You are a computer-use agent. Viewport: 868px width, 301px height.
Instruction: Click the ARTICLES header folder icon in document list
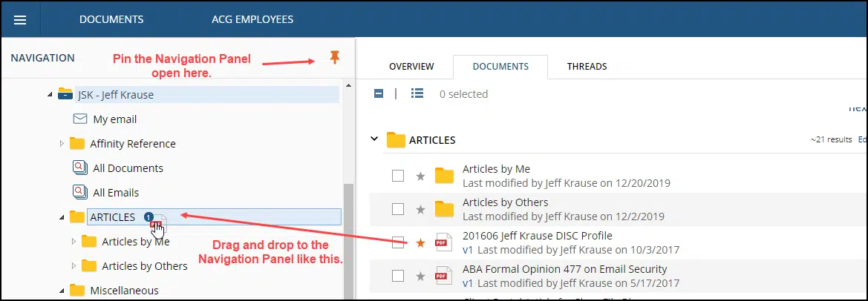click(396, 139)
